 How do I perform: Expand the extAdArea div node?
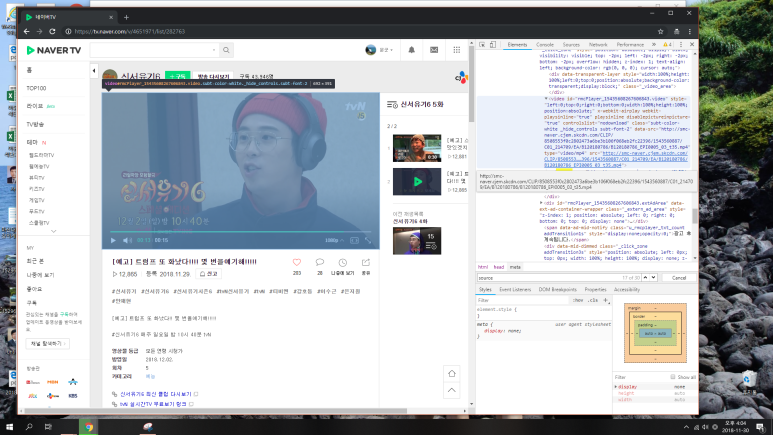tap(541, 203)
